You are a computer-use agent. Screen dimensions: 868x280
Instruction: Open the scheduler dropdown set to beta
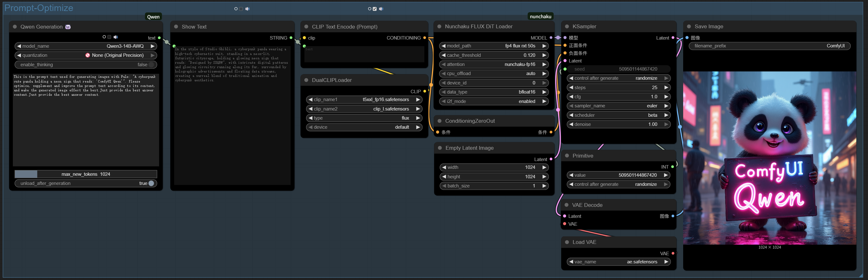point(619,115)
